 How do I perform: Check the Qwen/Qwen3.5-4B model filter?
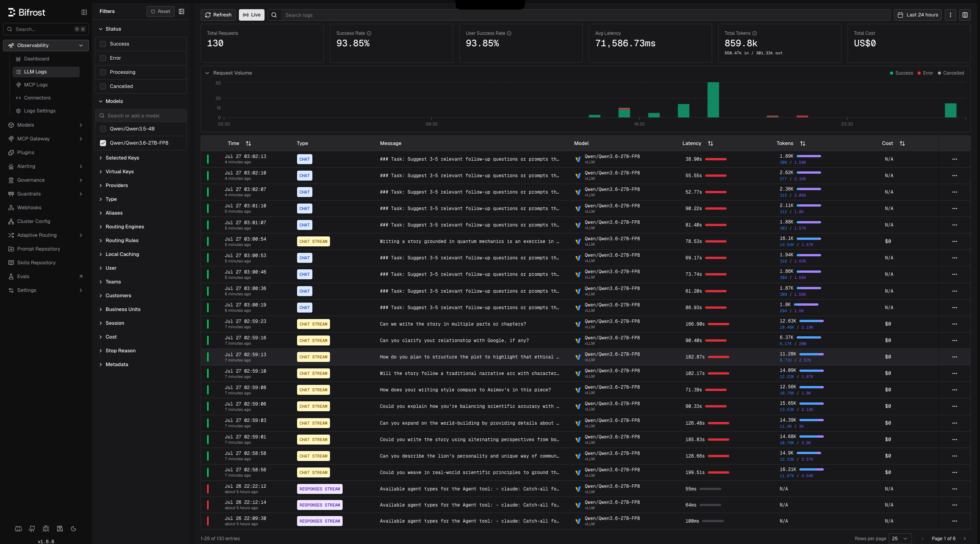tap(103, 129)
